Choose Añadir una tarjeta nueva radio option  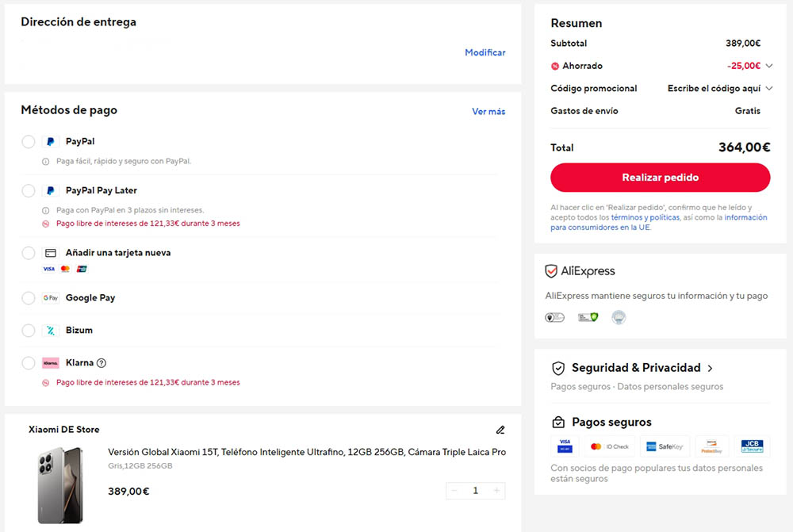[x=29, y=253]
